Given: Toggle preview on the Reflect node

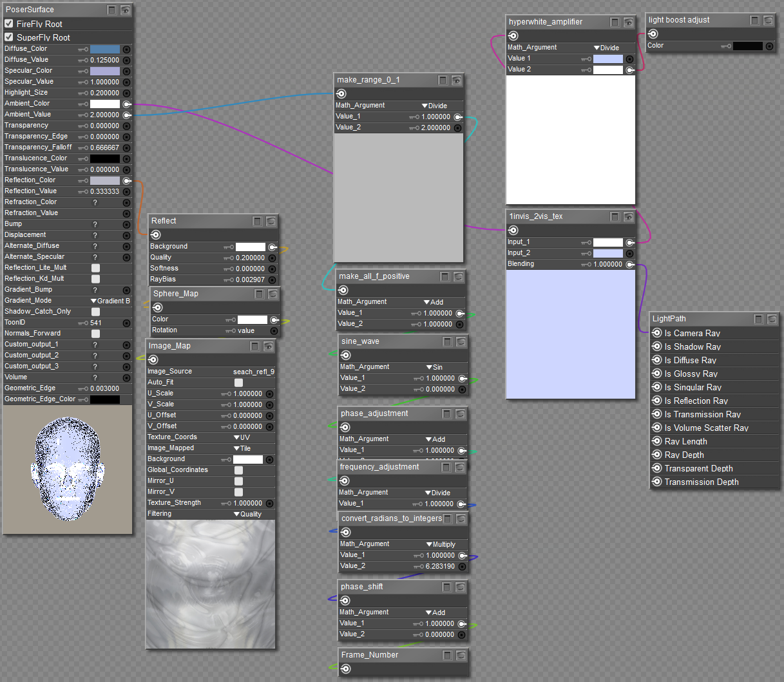Looking at the screenshot, I should [271, 222].
